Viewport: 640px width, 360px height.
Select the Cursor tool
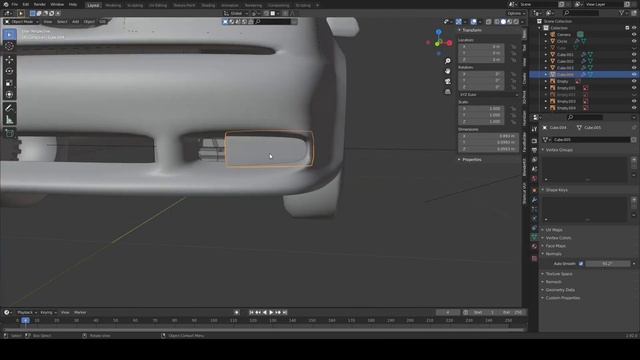pyautogui.click(x=9, y=46)
